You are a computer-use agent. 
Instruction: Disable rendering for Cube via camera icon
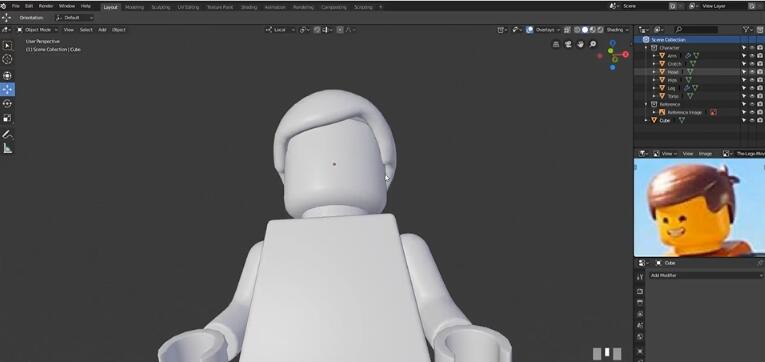pyautogui.click(x=760, y=120)
